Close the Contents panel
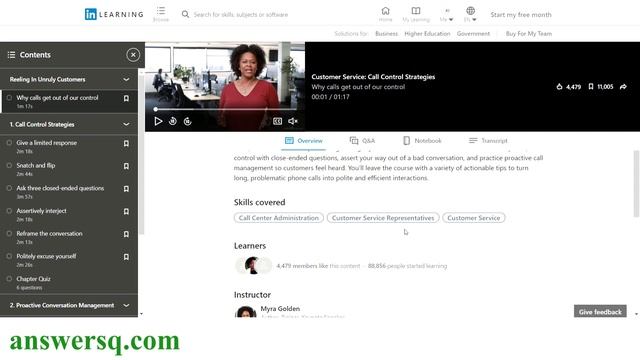 pyautogui.click(x=133, y=55)
